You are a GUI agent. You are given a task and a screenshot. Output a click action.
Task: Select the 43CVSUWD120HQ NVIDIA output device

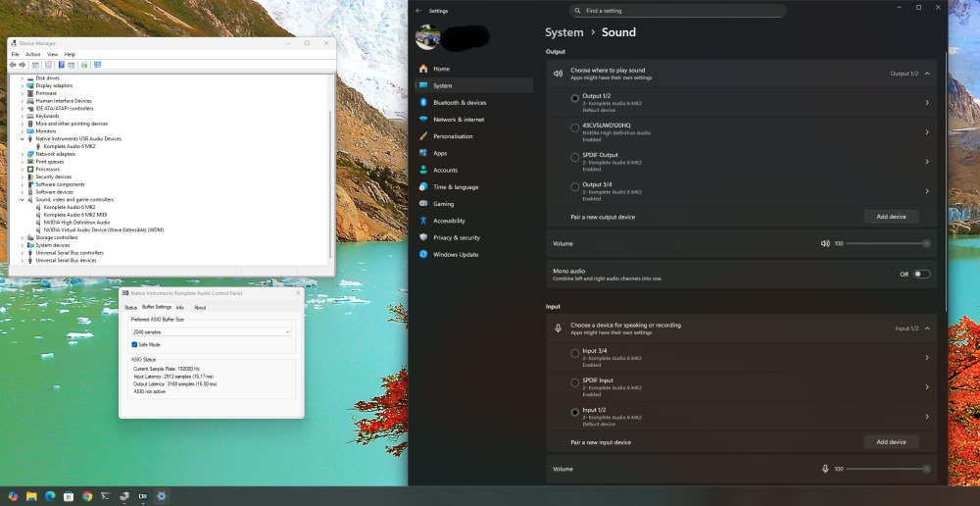point(575,128)
